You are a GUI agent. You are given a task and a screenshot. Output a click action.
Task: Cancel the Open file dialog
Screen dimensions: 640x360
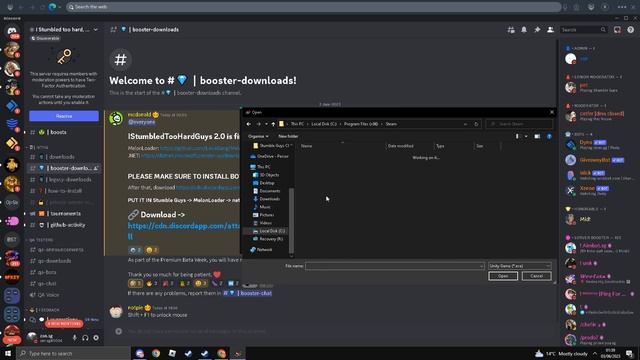[x=536, y=276]
